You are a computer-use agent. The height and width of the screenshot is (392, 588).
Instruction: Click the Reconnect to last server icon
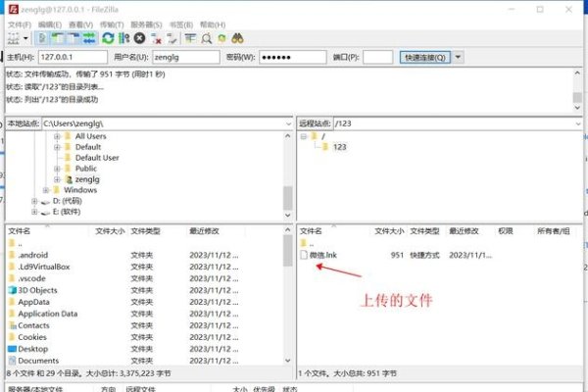(172, 38)
